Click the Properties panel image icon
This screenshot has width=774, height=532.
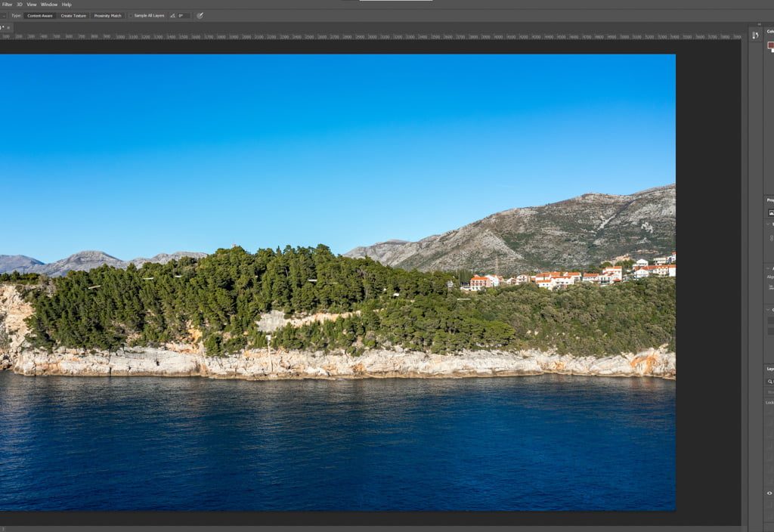click(x=770, y=212)
